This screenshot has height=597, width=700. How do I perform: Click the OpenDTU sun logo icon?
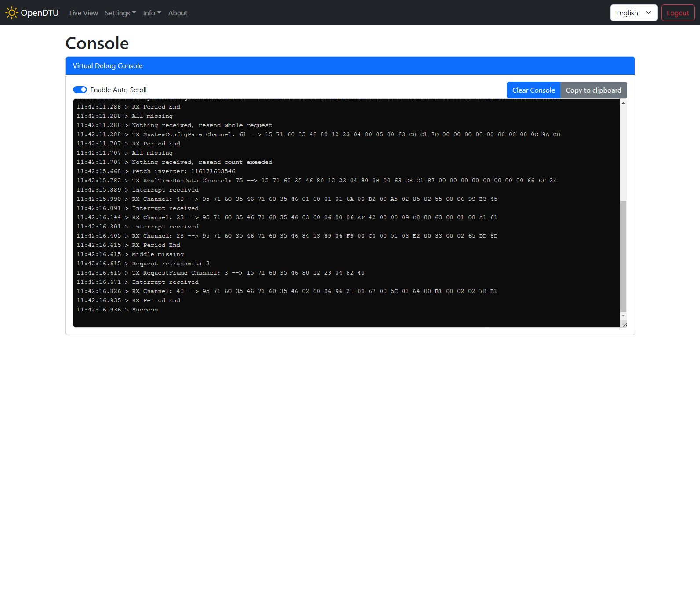tap(11, 13)
